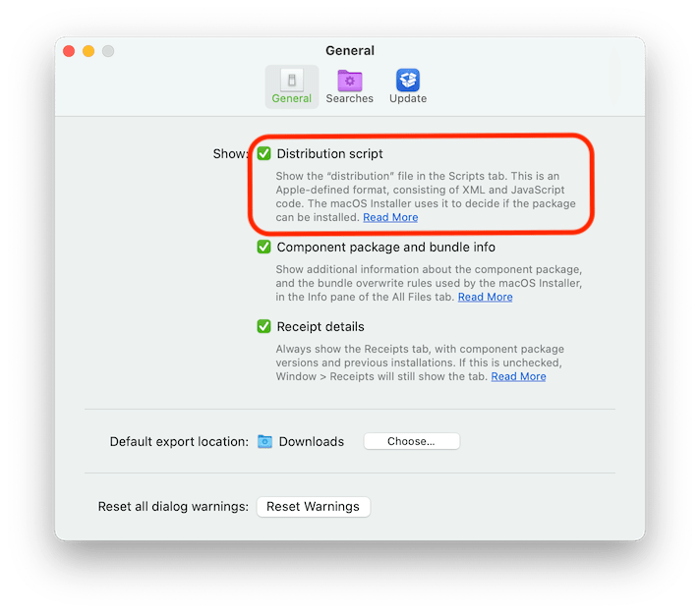Open Read More link for Receipt details
This screenshot has width=700, height=613.
click(x=518, y=376)
